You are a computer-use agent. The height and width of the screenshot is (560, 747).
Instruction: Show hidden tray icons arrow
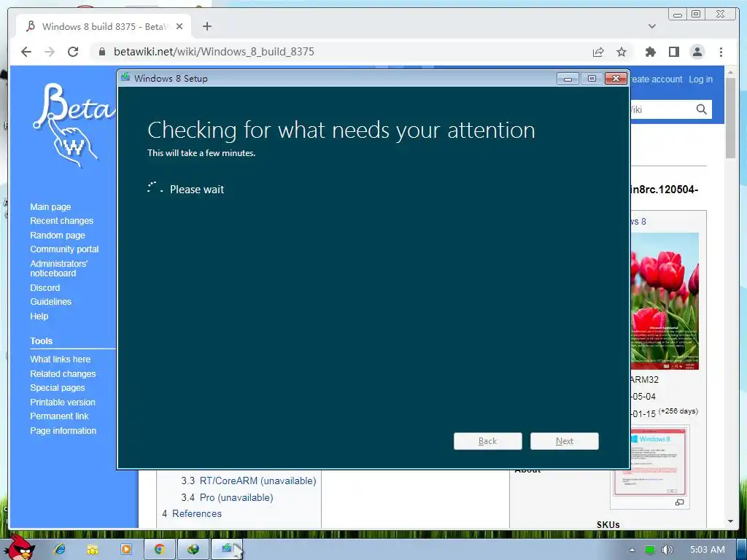point(632,550)
